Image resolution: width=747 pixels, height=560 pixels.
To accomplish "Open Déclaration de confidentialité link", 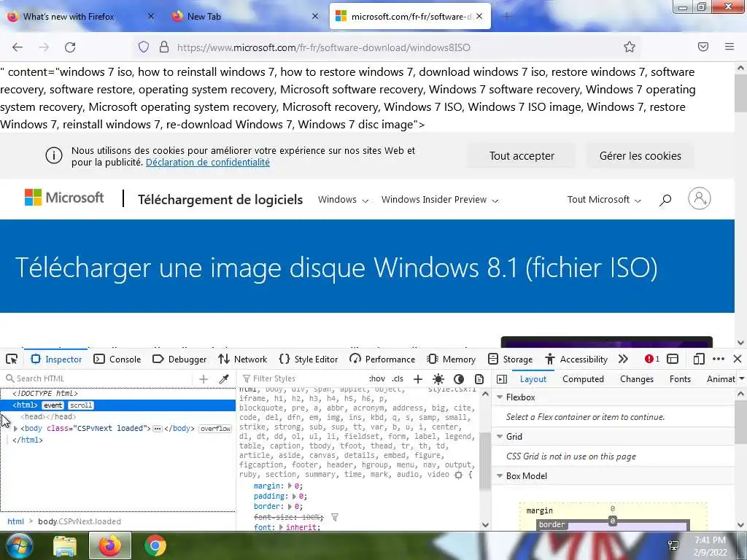I will coord(208,163).
